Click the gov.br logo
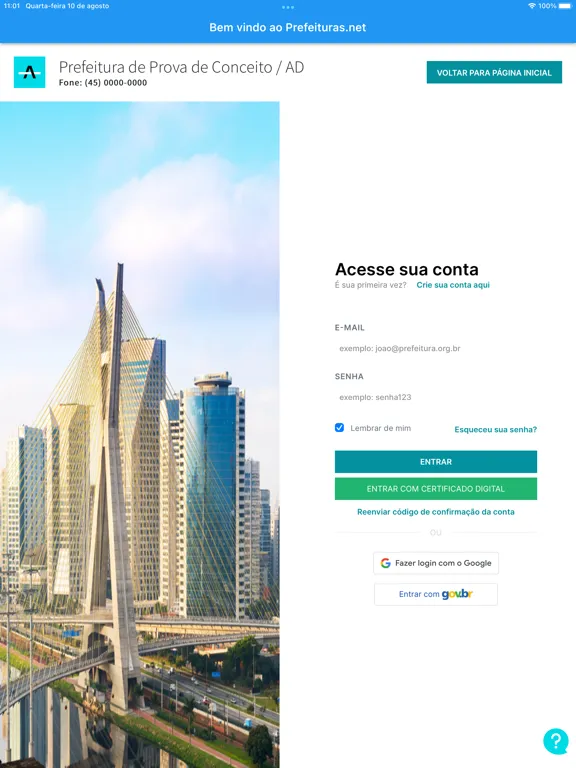The width and height of the screenshot is (576, 768). tap(457, 594)
